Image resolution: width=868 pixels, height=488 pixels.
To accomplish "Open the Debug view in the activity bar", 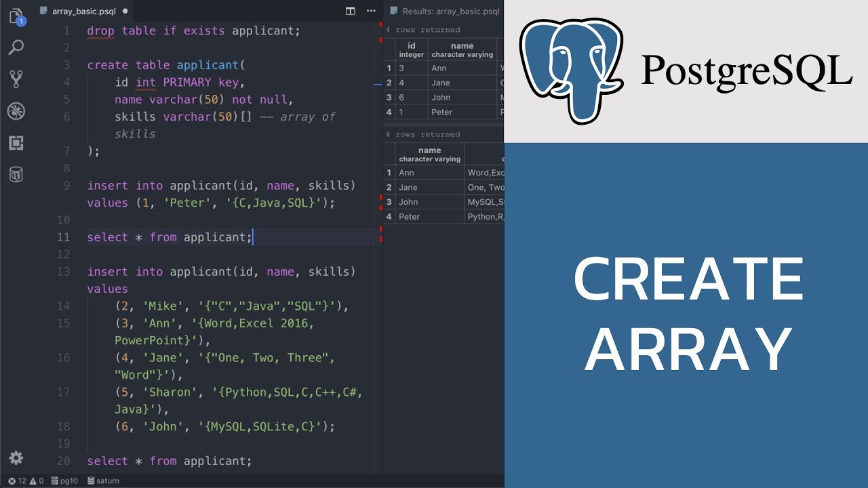I will (x=16, y=111).
